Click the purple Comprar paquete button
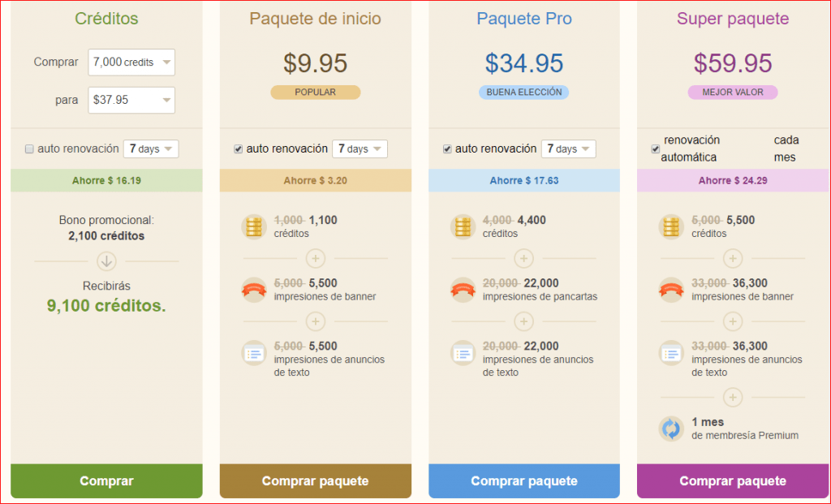This screenshot has width=831, height=504. click(x=733, y=481)
